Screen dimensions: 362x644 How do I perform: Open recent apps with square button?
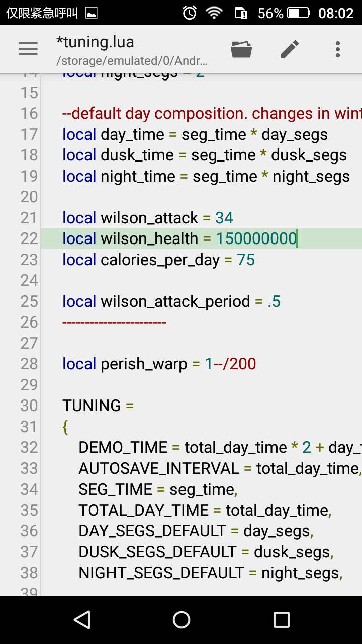click(x=281, y=620)
